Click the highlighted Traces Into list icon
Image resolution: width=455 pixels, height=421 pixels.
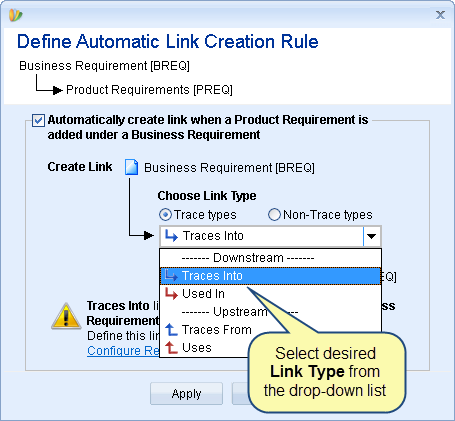click(x=171, y=276)
